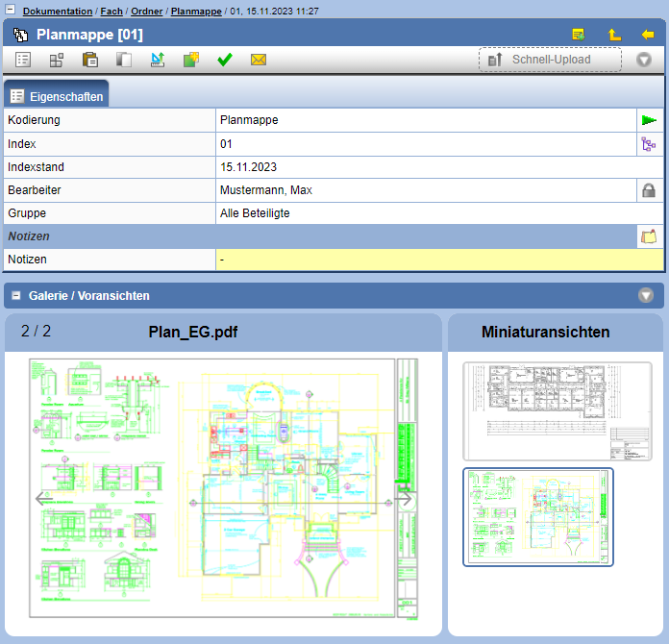The image size is (669, 644).
Task: Click the yellow note icon in Notizen header
Action: coord(650,236)
